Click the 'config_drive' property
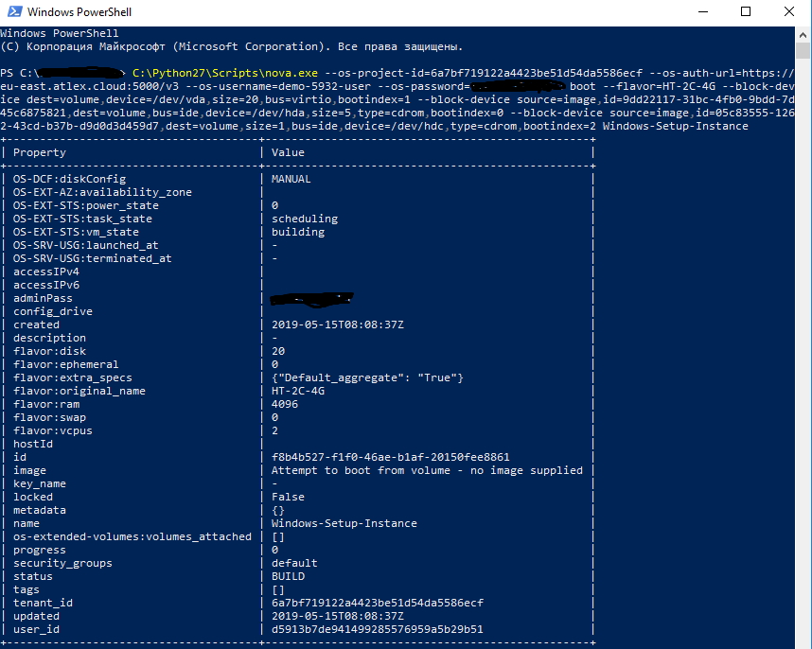This screenshot has height=649, width=812. (x=53, y=311)
